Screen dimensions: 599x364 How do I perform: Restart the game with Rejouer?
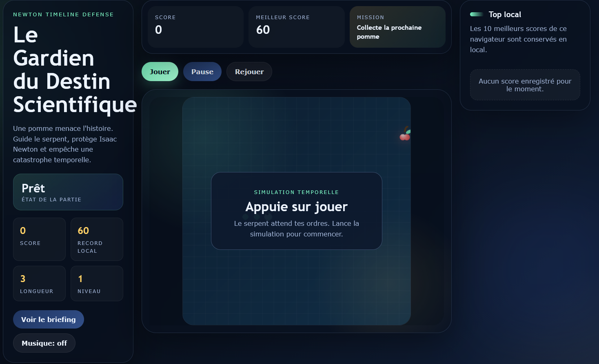249,71
